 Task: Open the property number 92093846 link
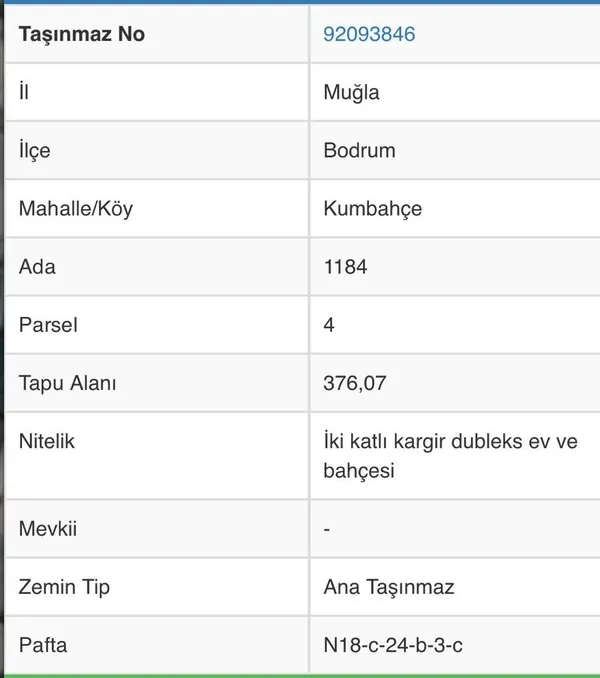click(369, 34)
